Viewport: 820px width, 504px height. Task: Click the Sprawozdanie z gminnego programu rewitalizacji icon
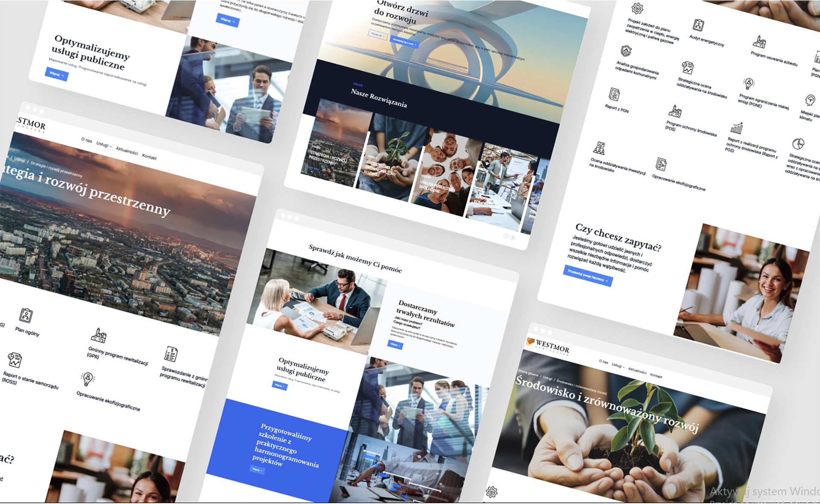(171, 354)
